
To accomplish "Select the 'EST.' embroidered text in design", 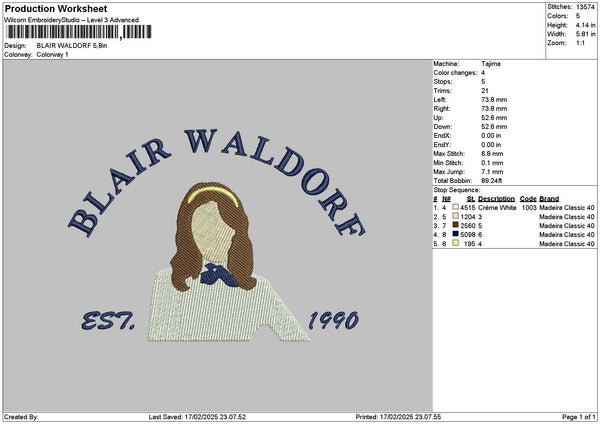I will click(108, 321).
